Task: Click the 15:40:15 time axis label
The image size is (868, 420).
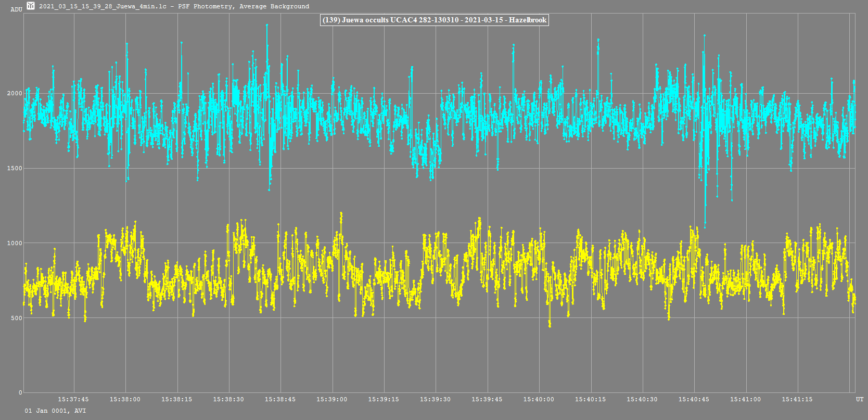Action: coord(591,399)
